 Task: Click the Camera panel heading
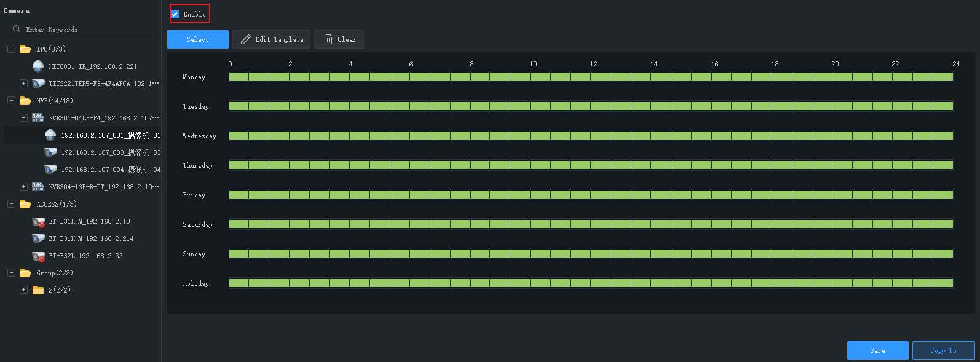(x=16, y=10)
